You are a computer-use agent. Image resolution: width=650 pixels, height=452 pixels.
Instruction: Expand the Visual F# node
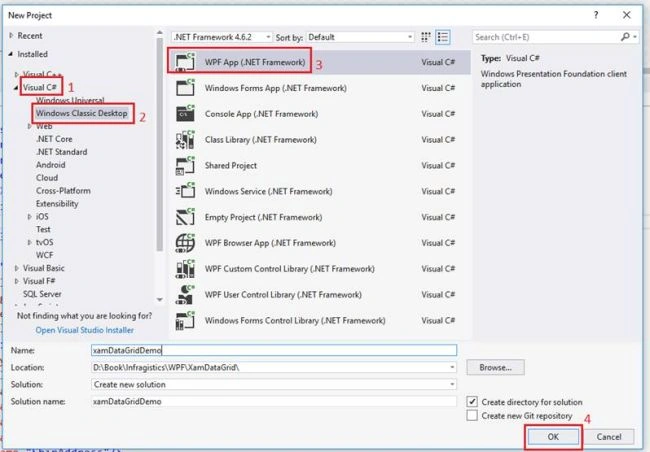click(17, 281)
